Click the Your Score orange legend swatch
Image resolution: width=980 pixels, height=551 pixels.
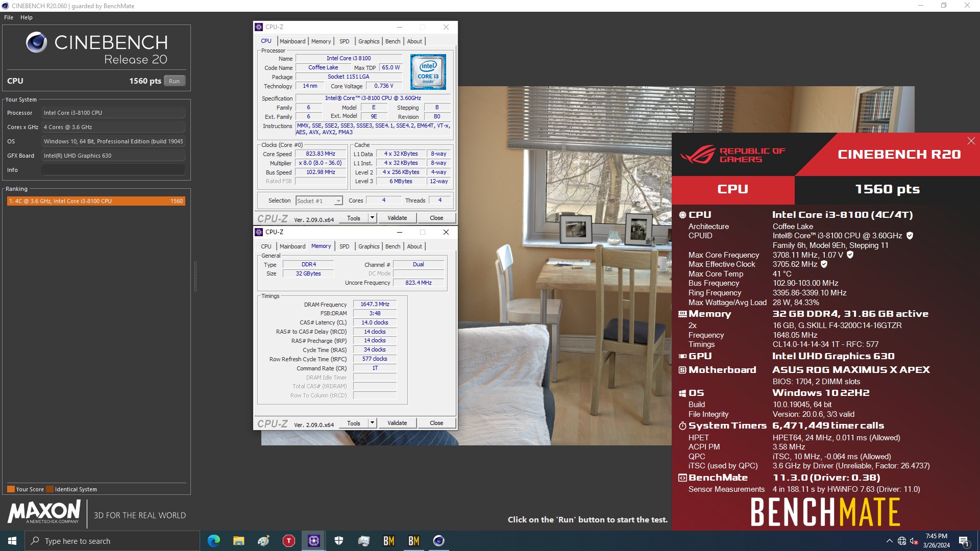click(x=11, y=489)
